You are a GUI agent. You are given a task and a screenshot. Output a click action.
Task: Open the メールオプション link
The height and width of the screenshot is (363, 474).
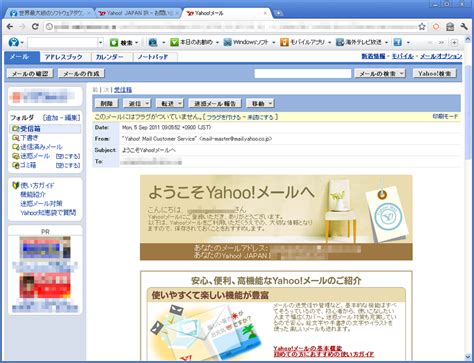[x=441, y=56]
